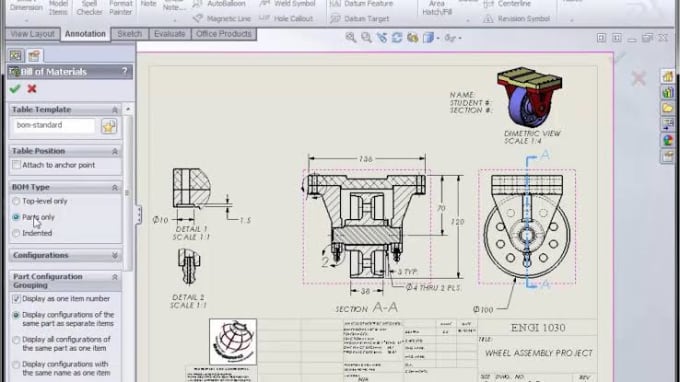680x382 pixels.
Task: Select Display configurations with same name option
Action: pyautogui.click(x=16, y=365)
